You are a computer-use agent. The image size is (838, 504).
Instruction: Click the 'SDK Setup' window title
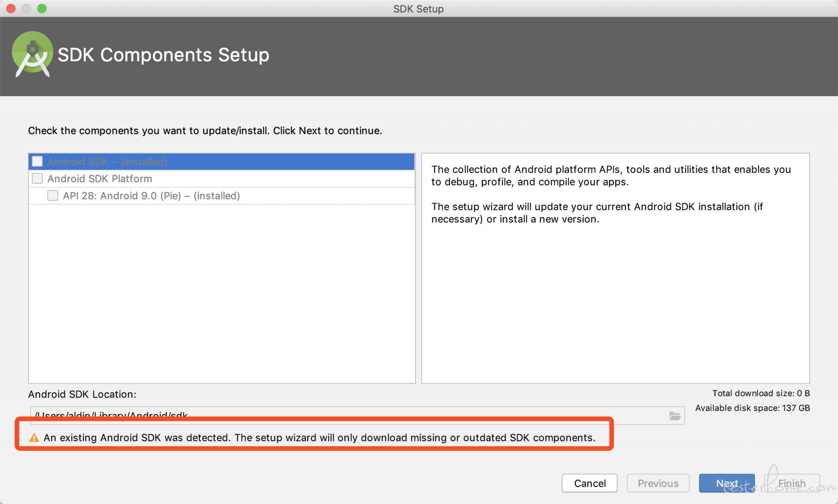coord(418,9)
